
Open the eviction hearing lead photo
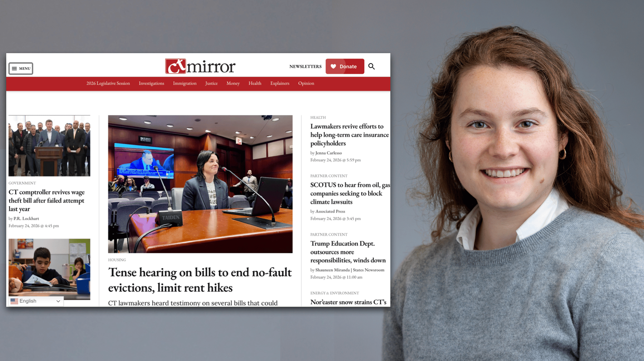200,184
